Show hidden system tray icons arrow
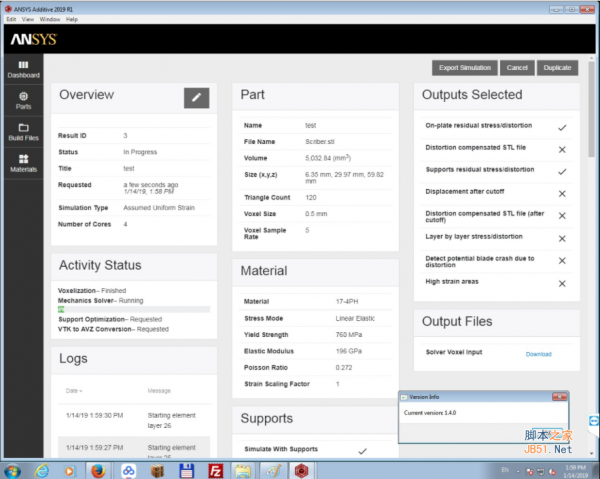The width and height of the screenshot is (600, 479). coord(518,472)
